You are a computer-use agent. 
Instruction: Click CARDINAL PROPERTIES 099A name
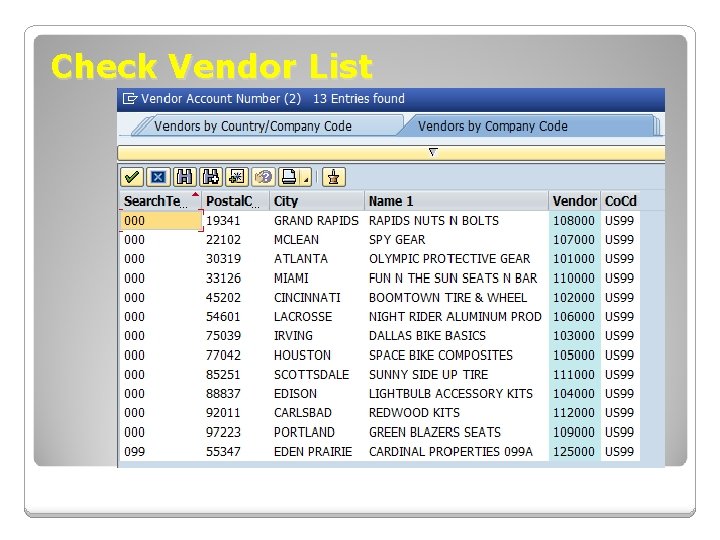coord(450,452)
